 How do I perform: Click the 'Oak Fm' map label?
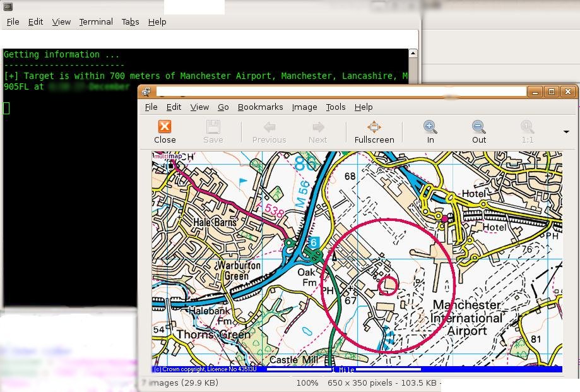tap(307, 277)
